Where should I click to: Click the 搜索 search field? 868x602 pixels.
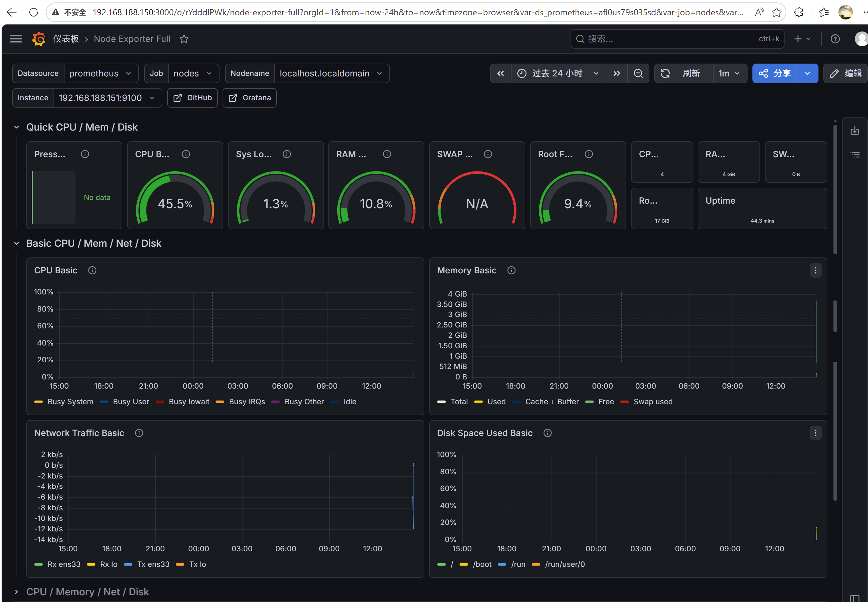[677, 39]
